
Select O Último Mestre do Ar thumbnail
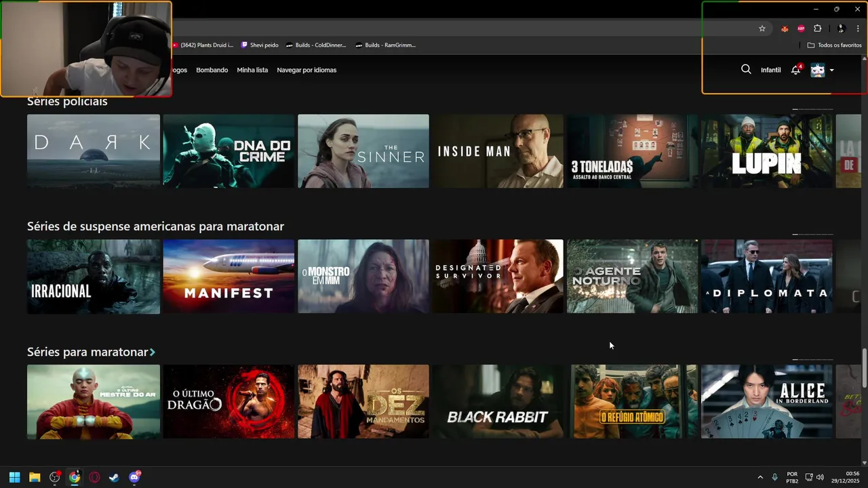(94, 402)
